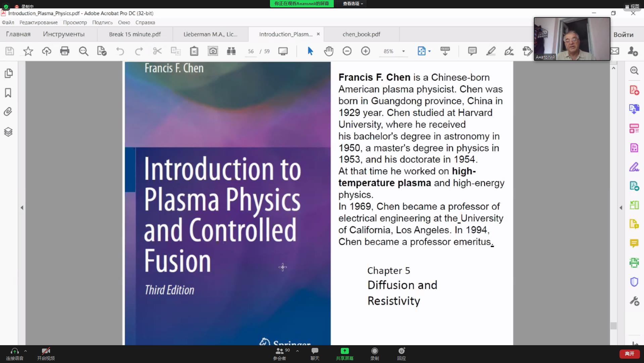Click the Zoom In plus icon
644x363 pixels.
coord(365,51)
